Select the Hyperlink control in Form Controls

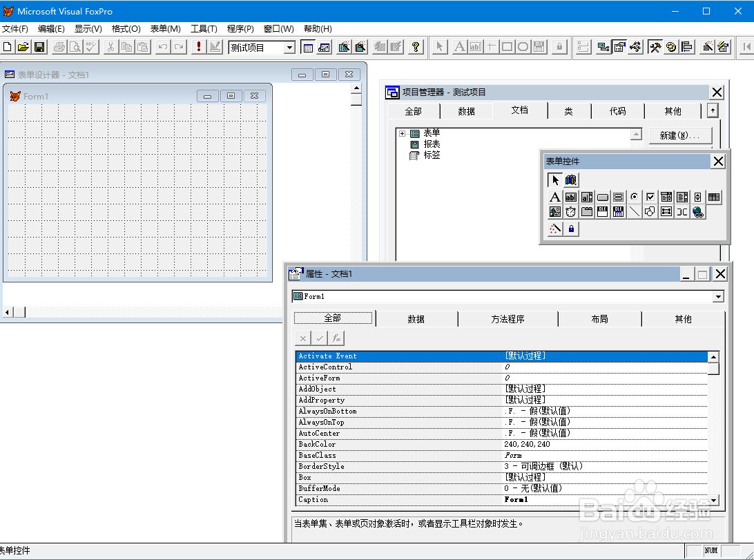tap(698, 212)
